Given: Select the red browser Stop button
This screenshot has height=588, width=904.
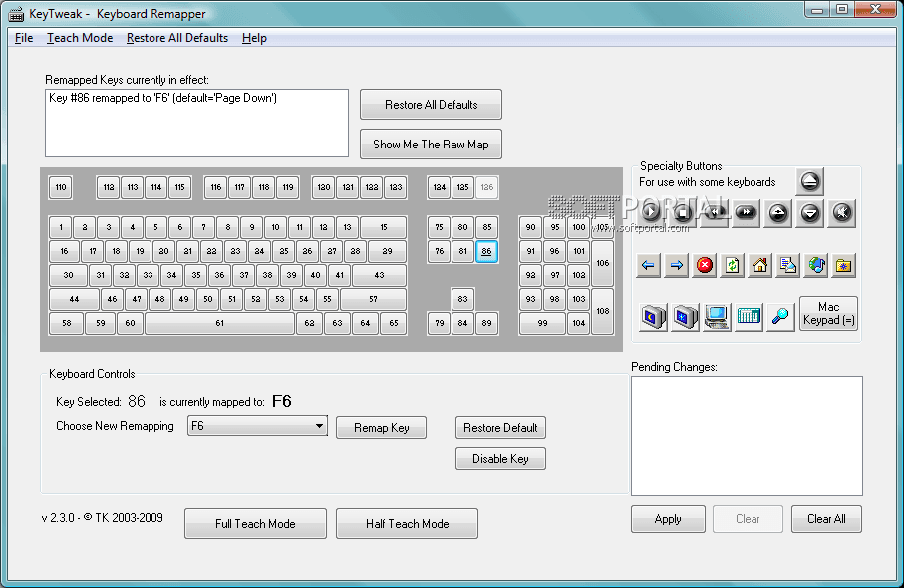Looking at the screenshot, I should point(705,266).
